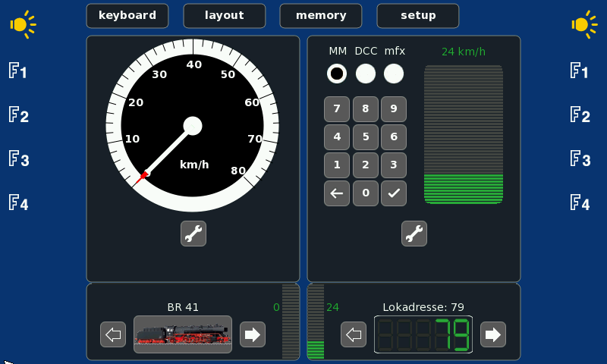Click the BR 41 locomotive image
Screen dimensions: 607x364
pyautogui.click(x=183, y=334)
